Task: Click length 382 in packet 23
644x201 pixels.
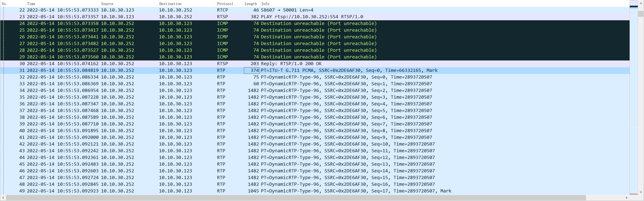Action: coord(255,17)
